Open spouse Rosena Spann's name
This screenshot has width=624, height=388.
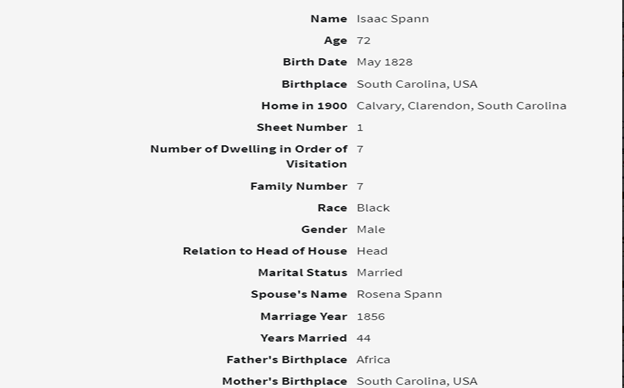[399, 294]
